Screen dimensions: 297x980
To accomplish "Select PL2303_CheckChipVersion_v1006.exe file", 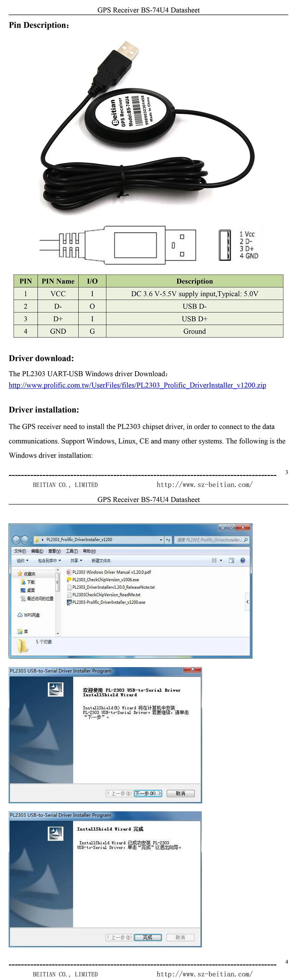I will pos(103,580).
